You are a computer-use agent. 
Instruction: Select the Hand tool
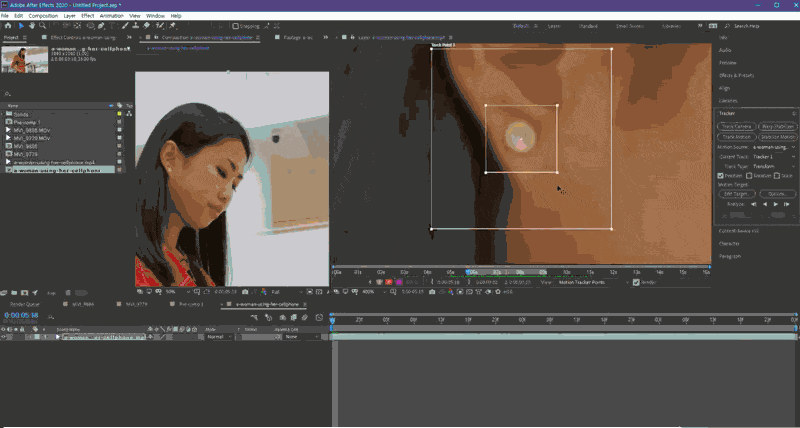[x=32, y=26]
